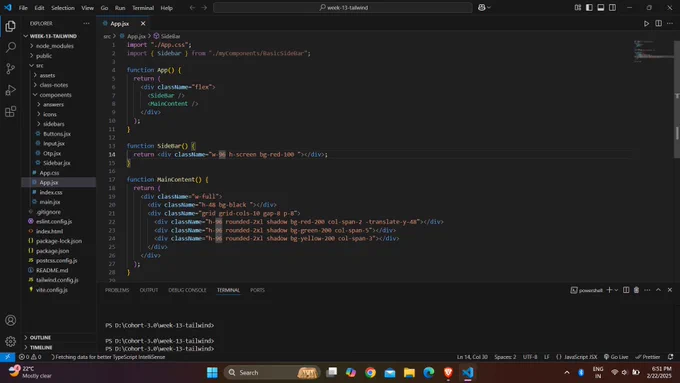Open errors and warnings status indicator
Screen dimensions: 680x383
[30, 357]
